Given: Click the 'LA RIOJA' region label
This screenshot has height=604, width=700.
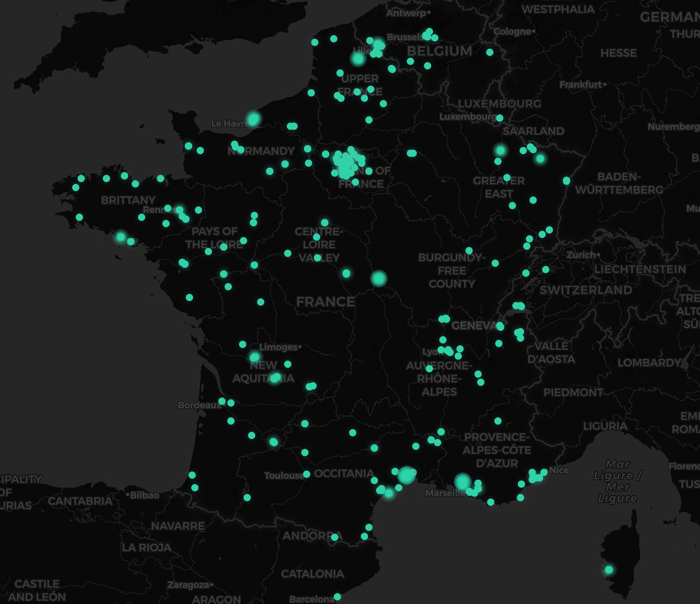Looking at the screenshot, I should pyautogui.click(x=147, y=548).
